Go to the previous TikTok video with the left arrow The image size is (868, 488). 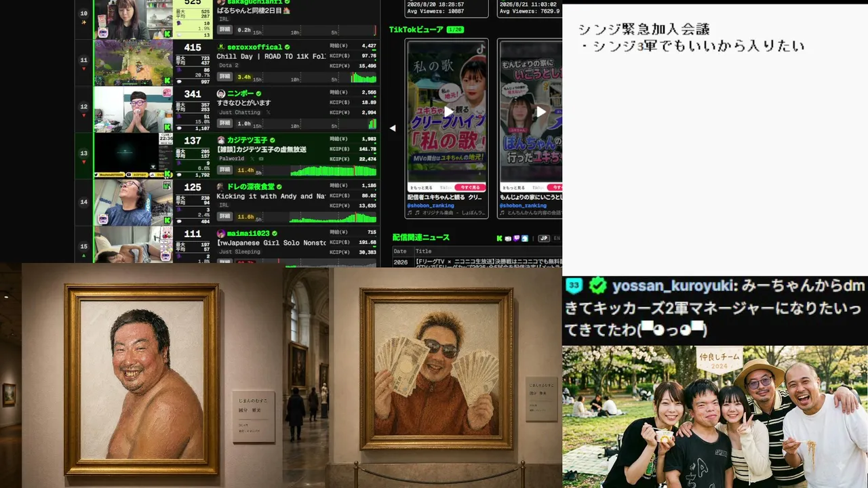[x=392, y=127]
